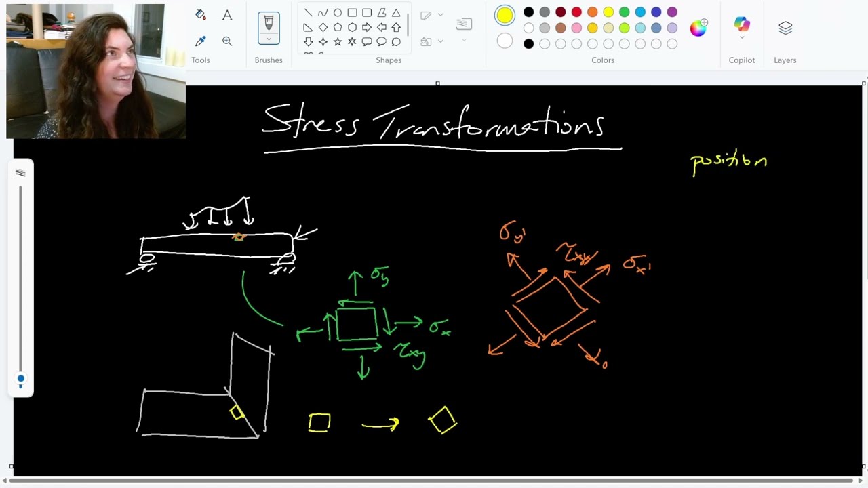868x488 pixels.
Task: Select the Oval shape
Action: click(338, 13)
